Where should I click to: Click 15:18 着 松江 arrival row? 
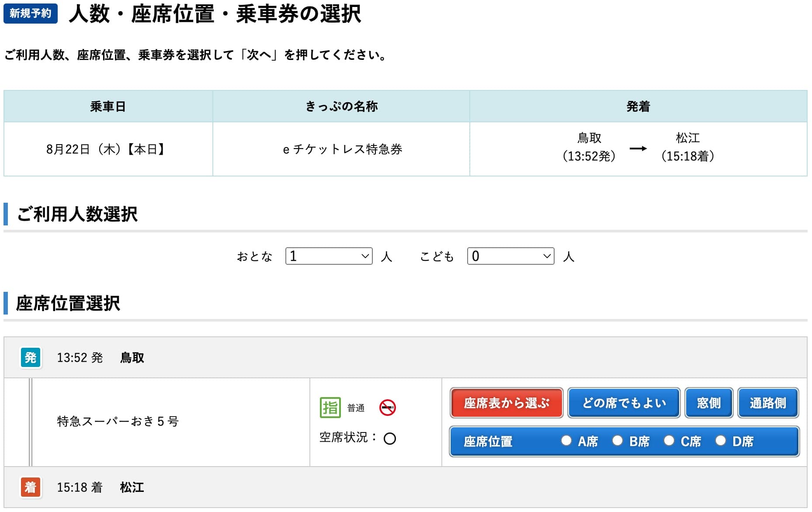coord(406,487)
